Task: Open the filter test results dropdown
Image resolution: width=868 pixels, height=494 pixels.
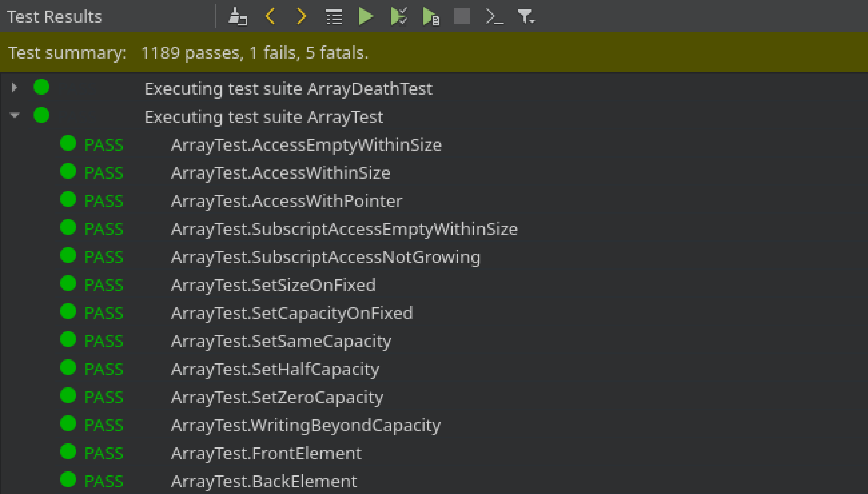Action: [526, 16]
